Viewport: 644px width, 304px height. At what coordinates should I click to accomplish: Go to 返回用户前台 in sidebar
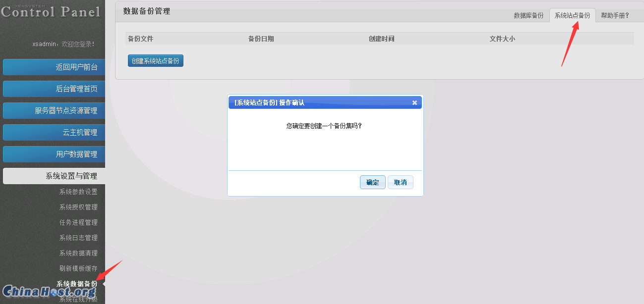[x=54, y=67]
